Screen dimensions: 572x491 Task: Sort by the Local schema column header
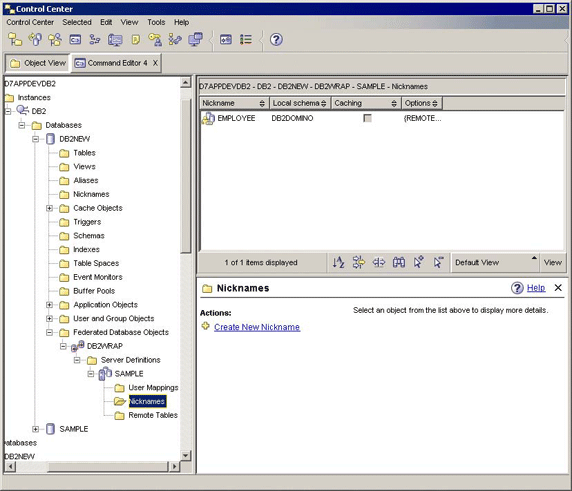tap(300, 103)
